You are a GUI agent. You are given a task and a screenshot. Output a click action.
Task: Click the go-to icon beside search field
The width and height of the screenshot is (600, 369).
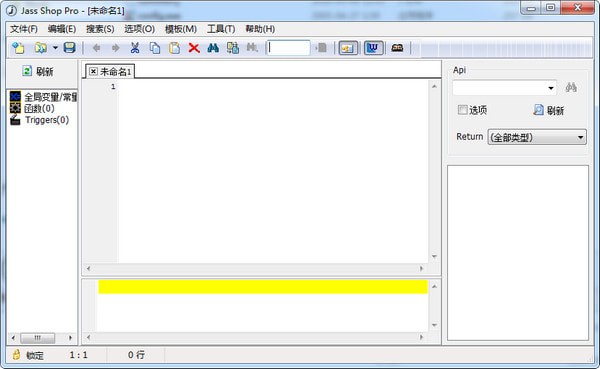[x=321, y=48]
